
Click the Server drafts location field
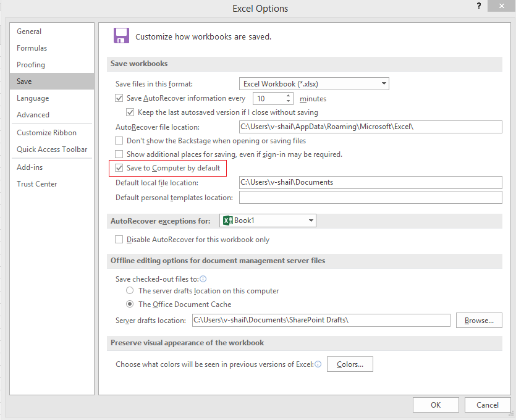(321, 320)
